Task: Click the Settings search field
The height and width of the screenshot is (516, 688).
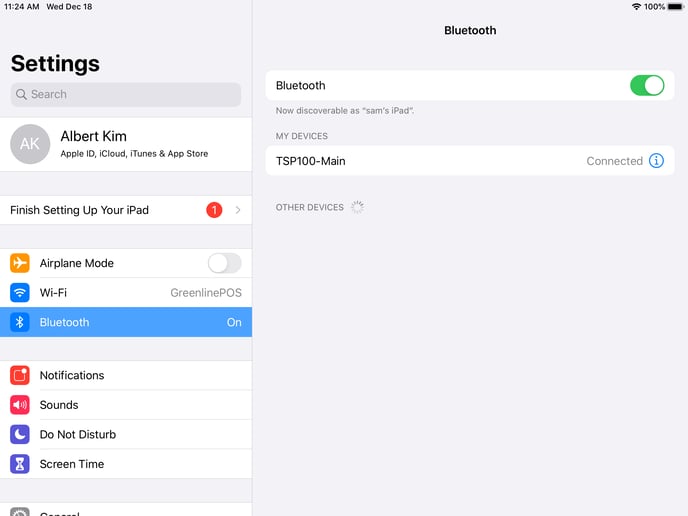Action: coord(126,94)
